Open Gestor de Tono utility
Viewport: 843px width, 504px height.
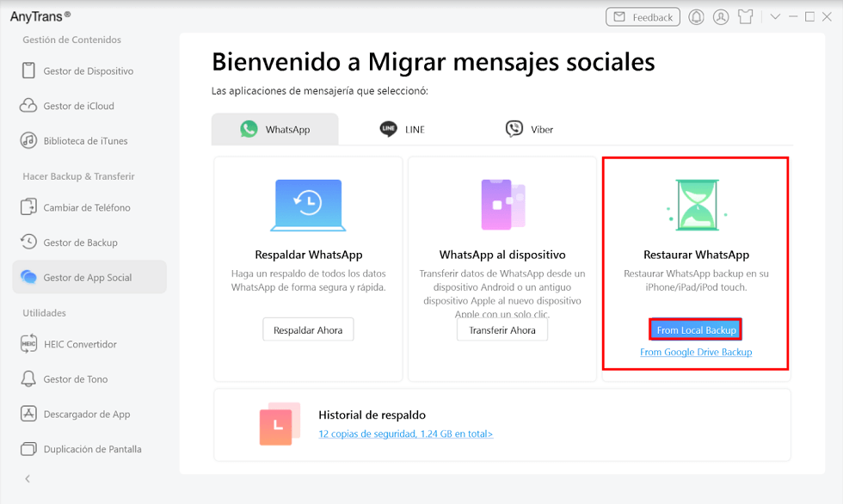click(89, 378)
